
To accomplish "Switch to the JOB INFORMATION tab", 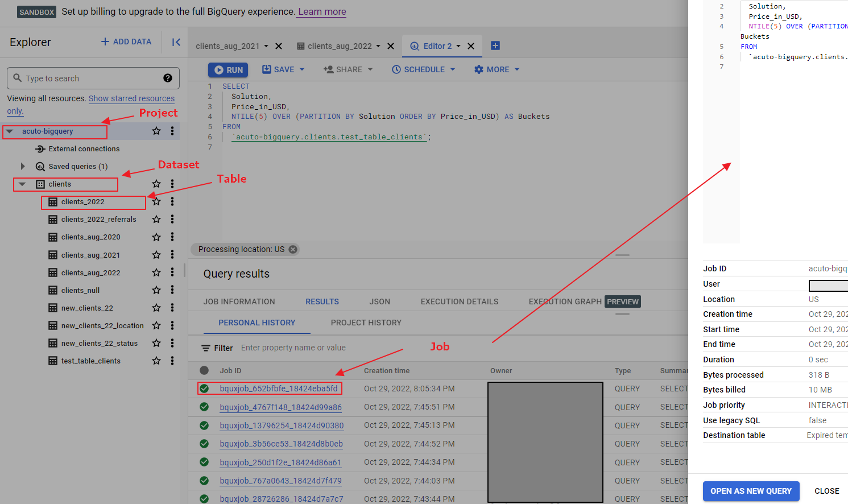I will [x=239, y=301].
